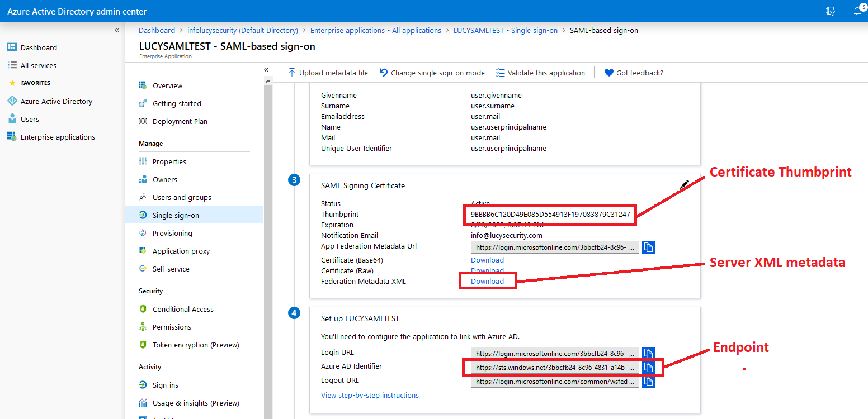Screen dimensions: 868x419
Task: Go to the Dashboard breadcrumb link
Action: [157, 30]
